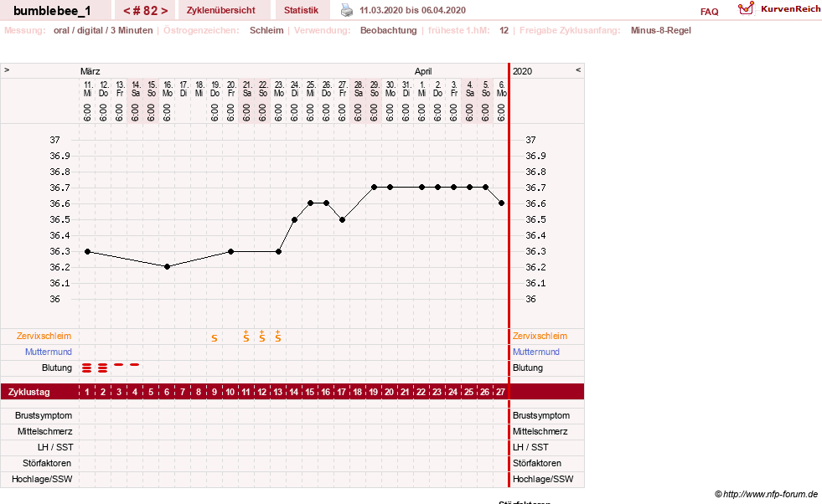The image size is (822, 504).
Task: Click cervical mucus S+ symbol on day 11
Action: [x=246, y=336]
